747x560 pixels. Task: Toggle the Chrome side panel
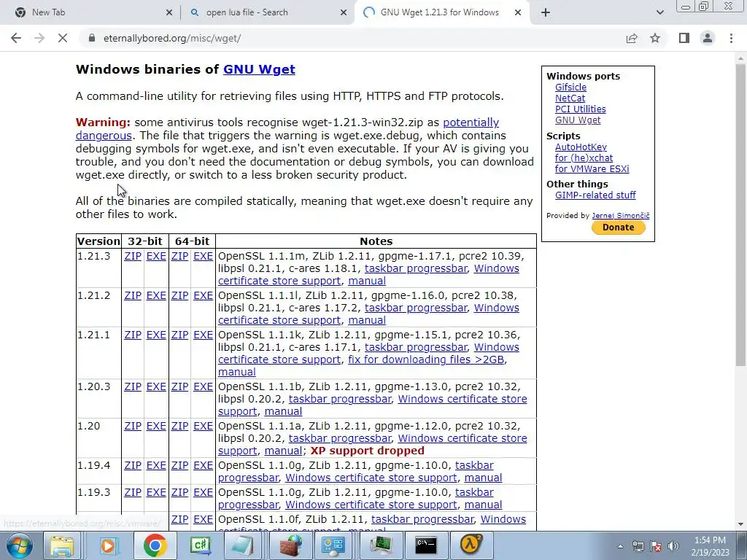684,38
